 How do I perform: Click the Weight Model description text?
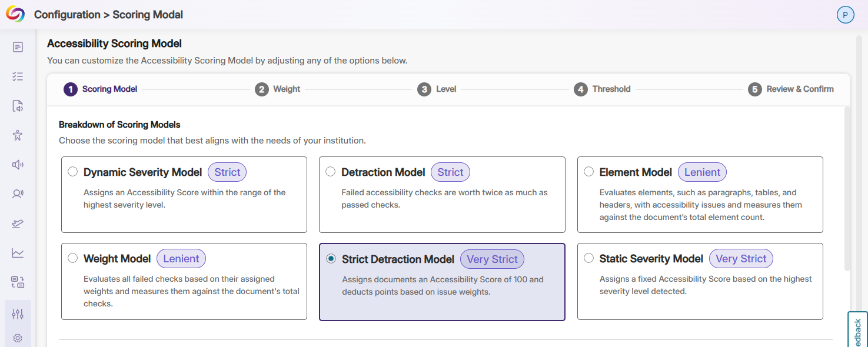191,291
